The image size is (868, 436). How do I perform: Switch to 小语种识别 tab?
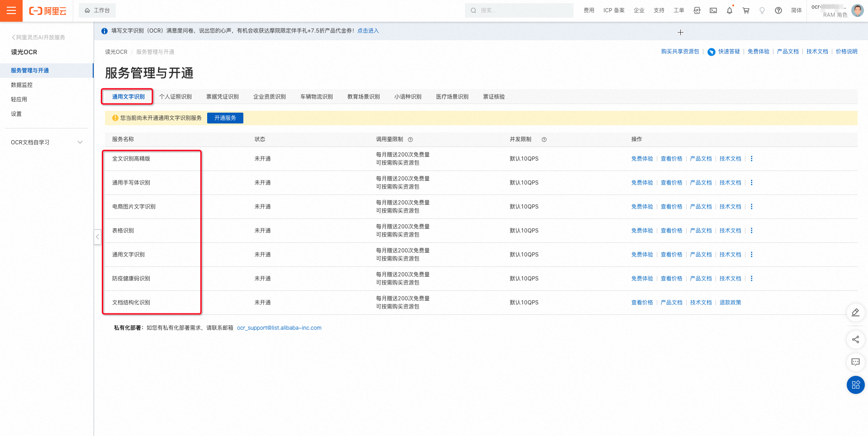[408, 97]
